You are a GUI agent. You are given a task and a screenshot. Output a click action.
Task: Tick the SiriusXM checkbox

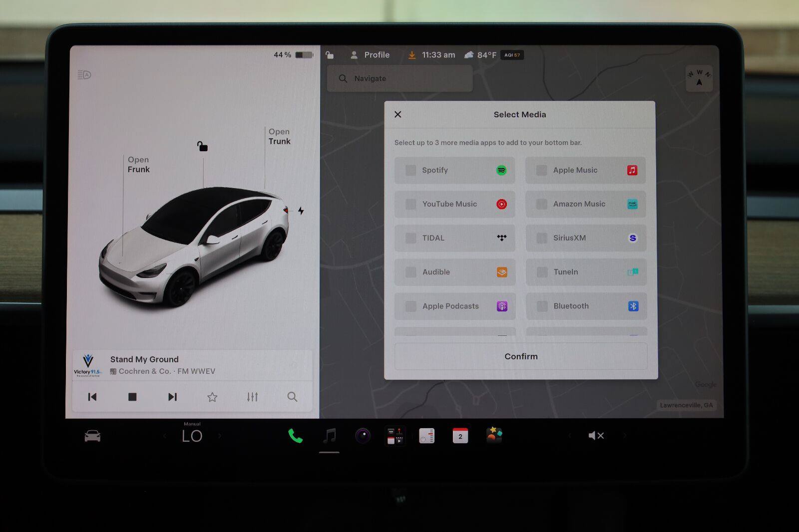pyautogui.click(x=542, y=238)
